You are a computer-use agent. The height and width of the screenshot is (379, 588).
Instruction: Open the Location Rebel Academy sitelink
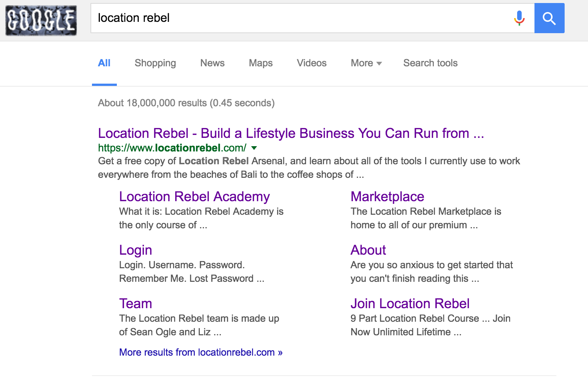(194, 197)
